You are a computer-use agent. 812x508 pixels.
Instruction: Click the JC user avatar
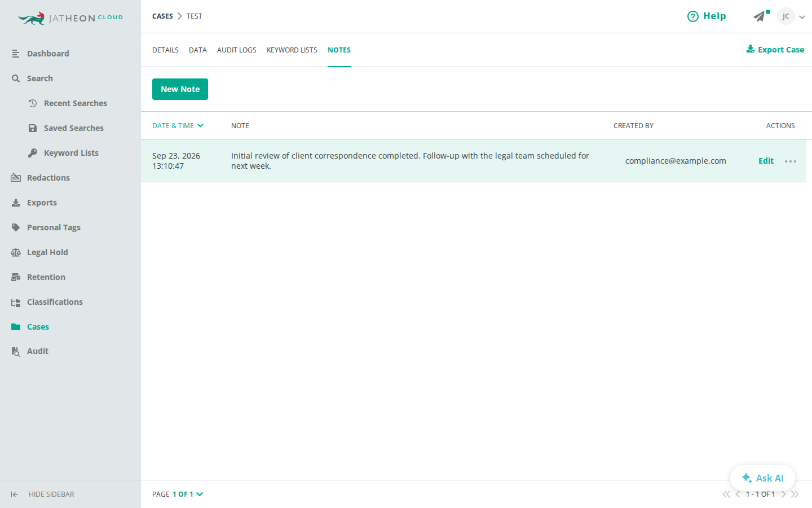(785, 16)
